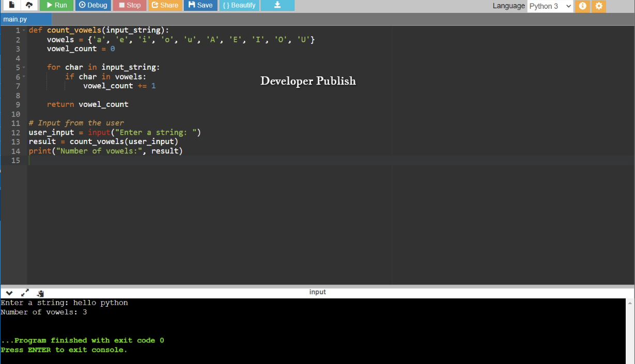Open the Language dropdown
The height and width of the screenshot is (364, 635).
[550, 6]
